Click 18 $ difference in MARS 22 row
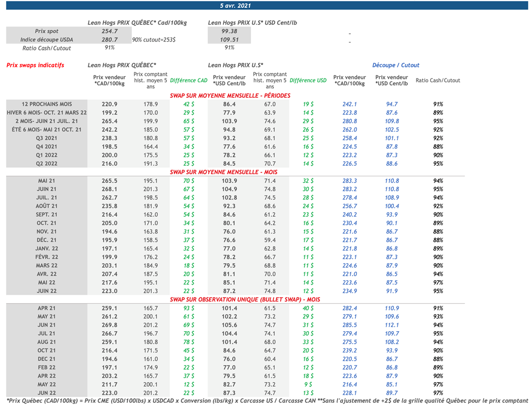The width and height of the screenshot is (532, 405). point(189,266)
